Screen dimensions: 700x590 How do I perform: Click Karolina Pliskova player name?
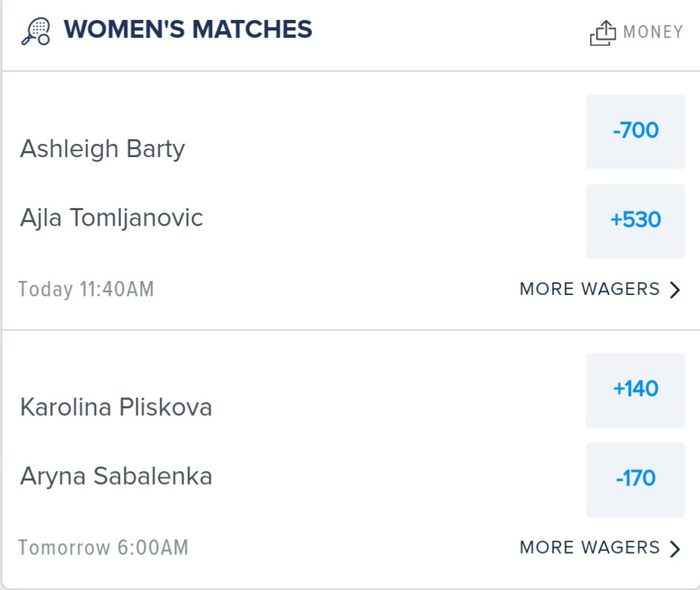(116, 407)
